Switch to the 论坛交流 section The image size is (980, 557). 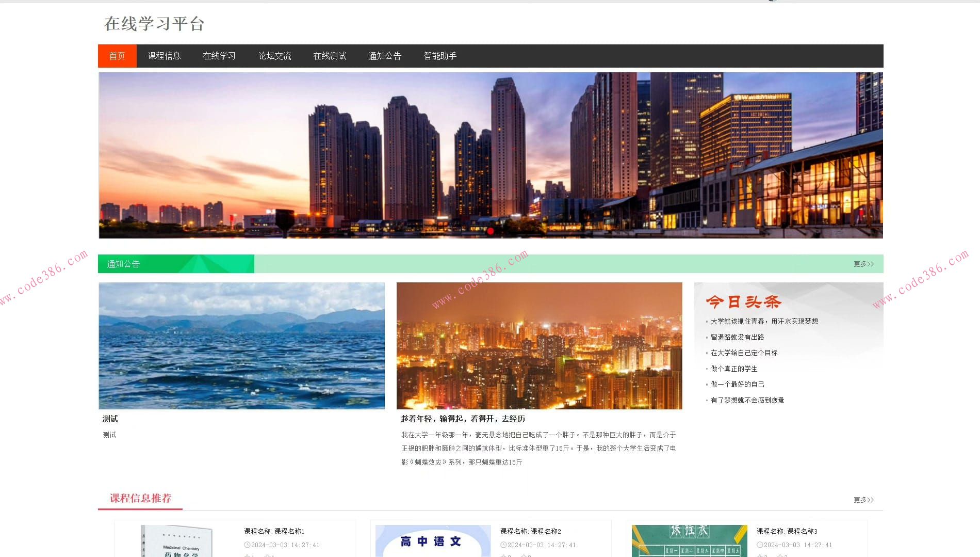(x=274, y=56)
